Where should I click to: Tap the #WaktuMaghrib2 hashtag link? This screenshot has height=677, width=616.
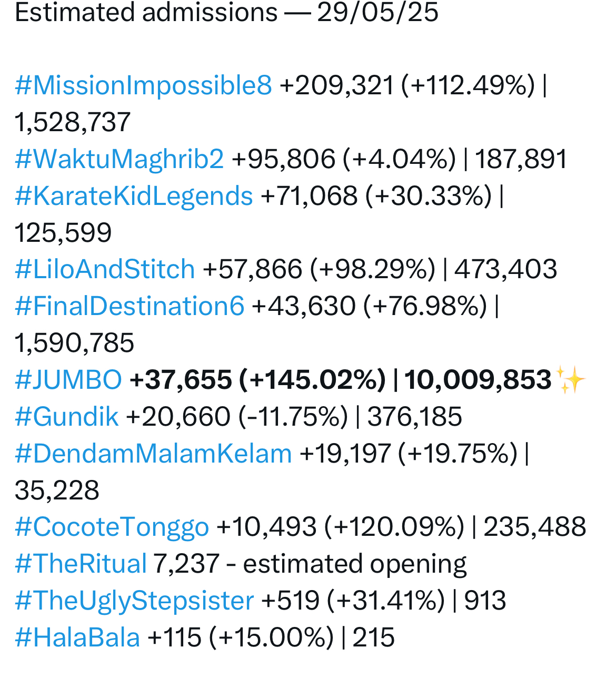(120, 159)
